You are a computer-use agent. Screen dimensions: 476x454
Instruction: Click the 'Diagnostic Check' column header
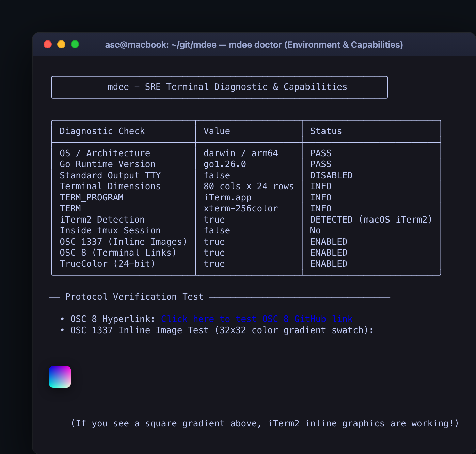102,131
